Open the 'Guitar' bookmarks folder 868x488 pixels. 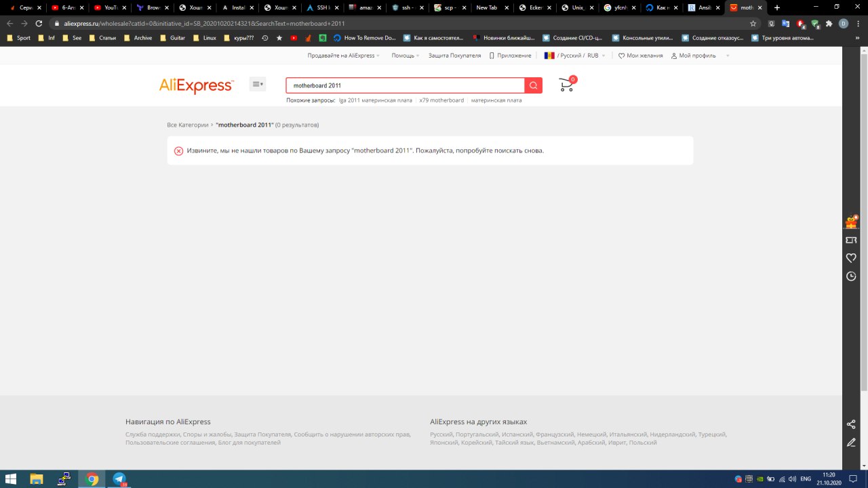coord(172,38)
